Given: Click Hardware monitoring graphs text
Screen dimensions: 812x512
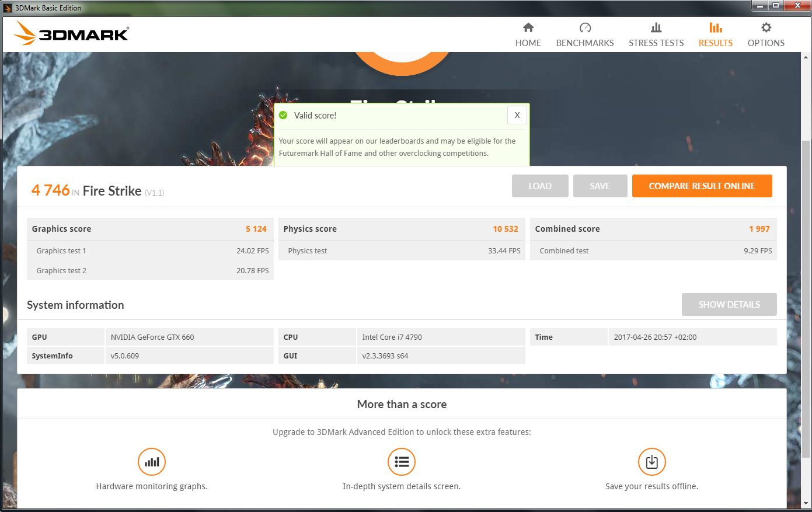Looking at the screenshot, I should click(x=152, y=486).
